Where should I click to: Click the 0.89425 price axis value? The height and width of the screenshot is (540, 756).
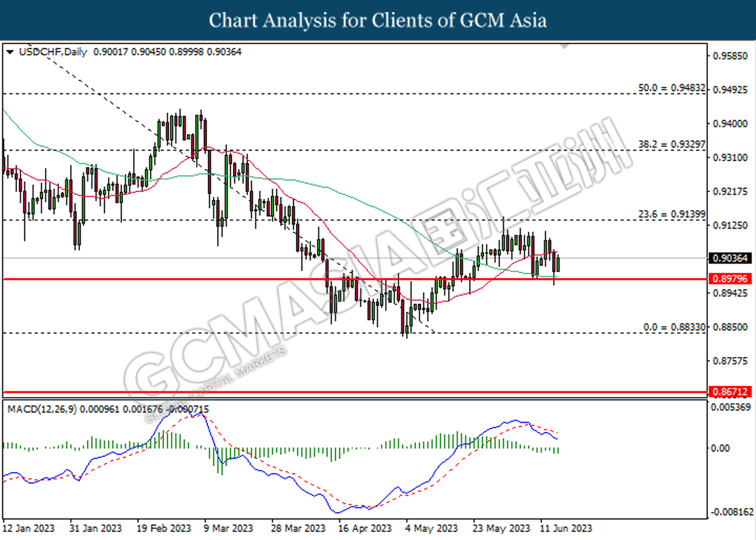730,293
